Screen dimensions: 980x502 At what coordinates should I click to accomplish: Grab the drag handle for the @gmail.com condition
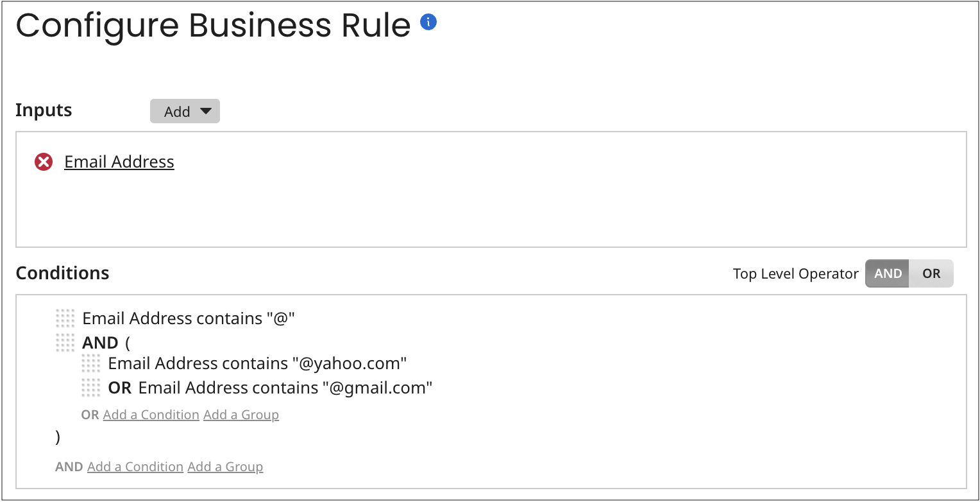(x=91, y=388)
